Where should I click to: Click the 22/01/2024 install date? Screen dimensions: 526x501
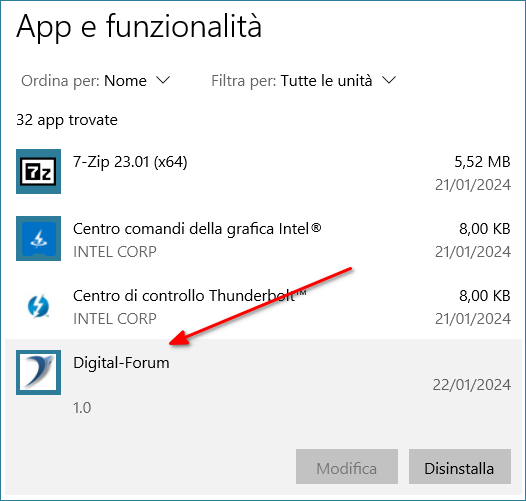pyautogui.click(x=472, y=385)
